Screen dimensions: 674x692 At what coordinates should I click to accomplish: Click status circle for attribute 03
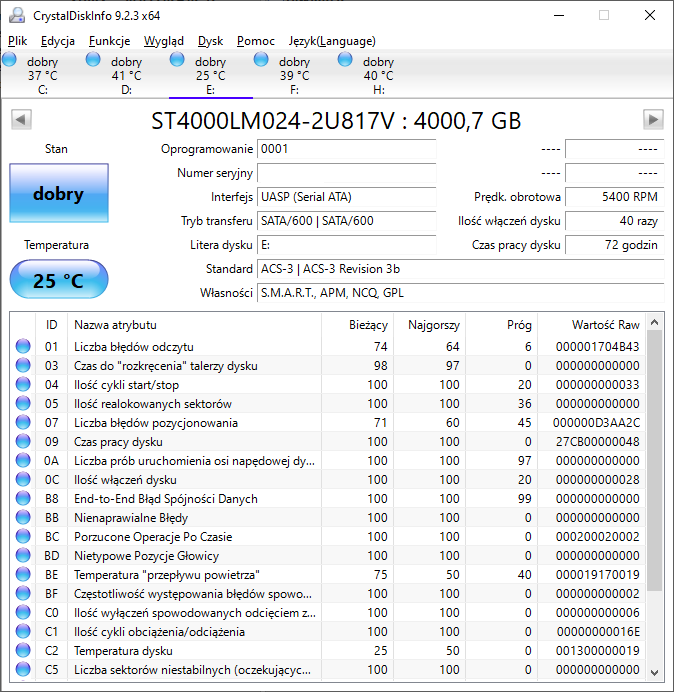pyautogui.click(x=23, y=365)
